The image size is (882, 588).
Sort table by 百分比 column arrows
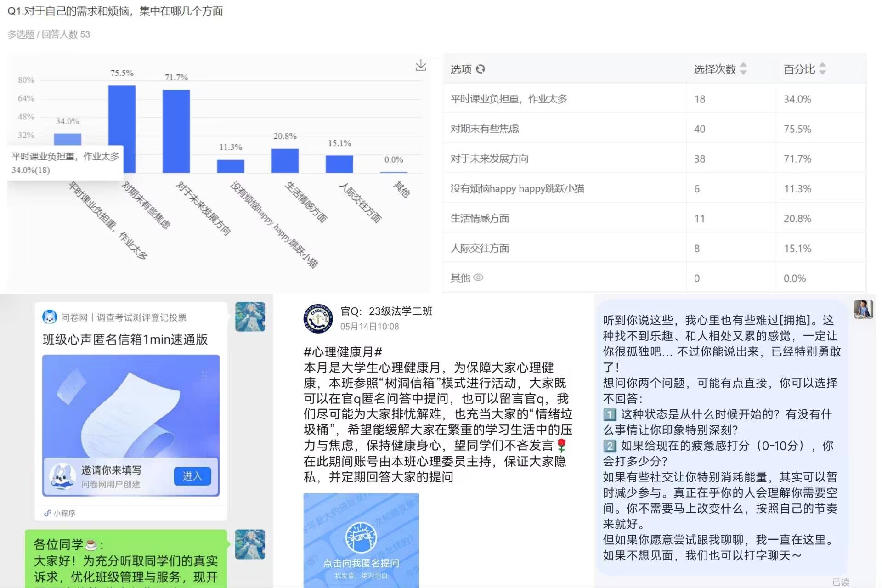point(822,69)
